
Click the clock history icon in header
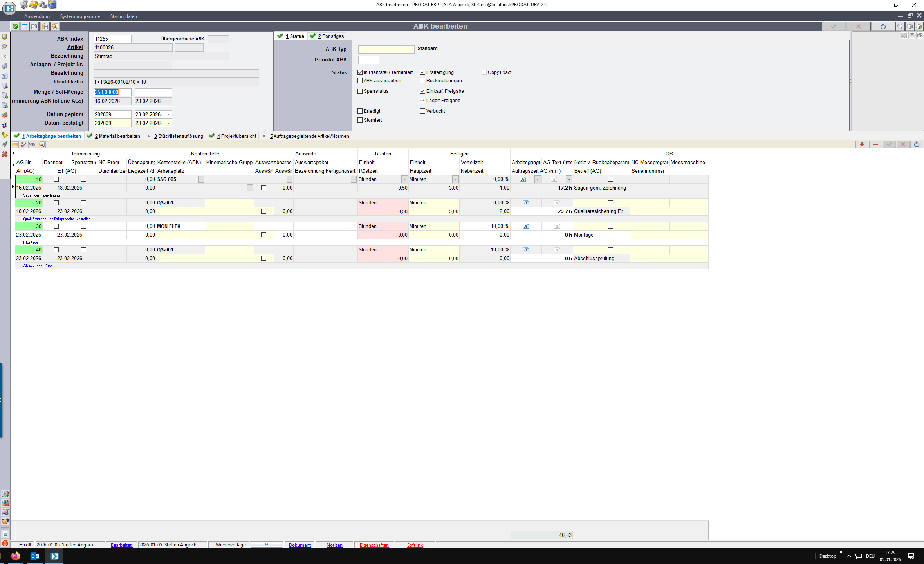[x=900, y=26]
